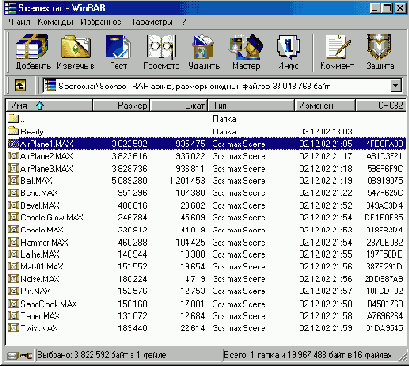The width and height of the screenshot is (409, 366).
Task: Click the packed size 104425 for Hammer.MAX
Action: 190,242
